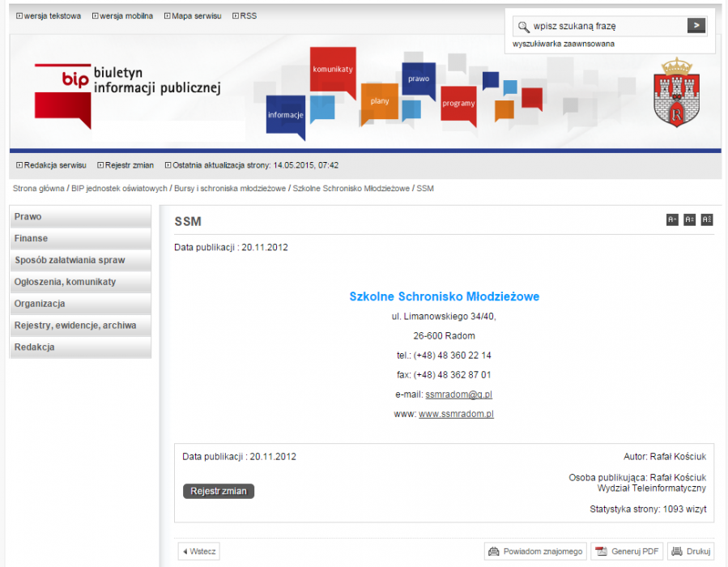Open wyszukiwarka zaawansowana link
This screenshot has height=567, width=728.
click(x=563, y=44)
